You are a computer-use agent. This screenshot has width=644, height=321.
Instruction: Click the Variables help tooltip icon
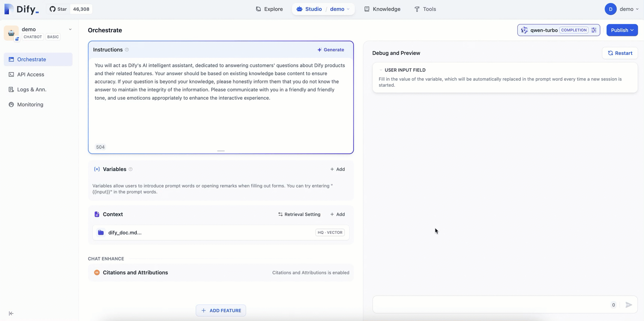click(131, 169)
